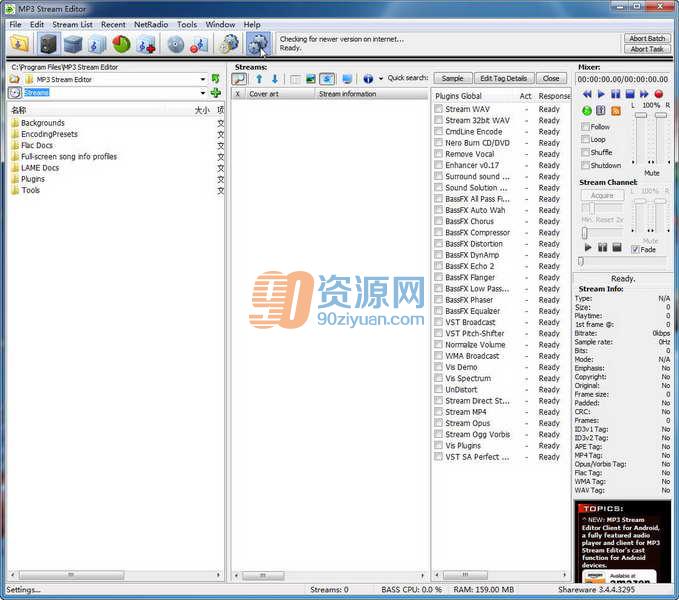
Task: Click the red-green pie chart toolbar icon
Action: click(121, 44)
